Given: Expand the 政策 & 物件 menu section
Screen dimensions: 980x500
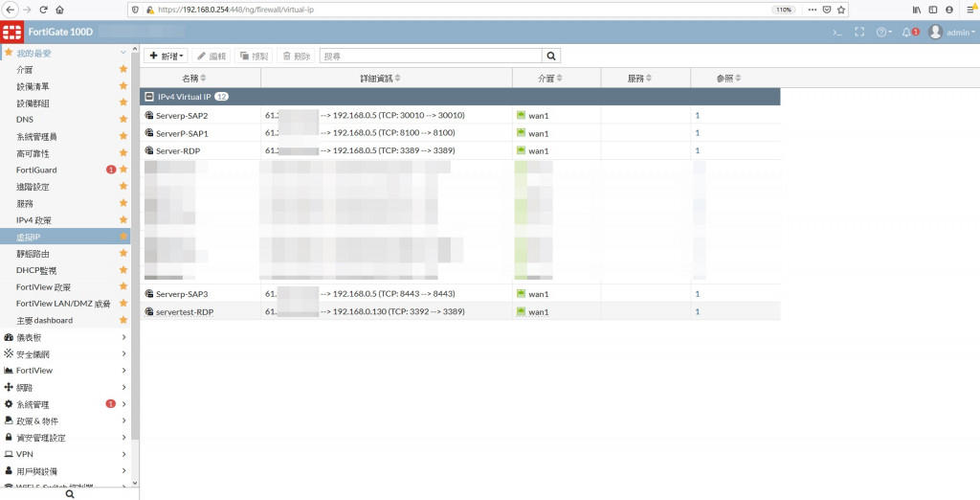Looking at the screenshot, I should click(x=66, y=421).
